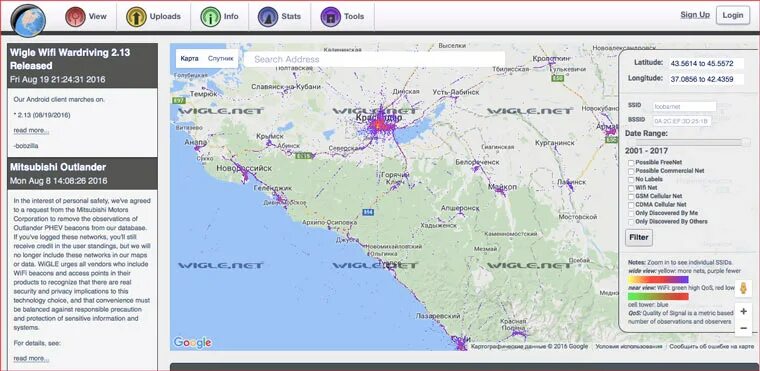The width and height of the screenshot is (760, 371).
Task: Toggle CDMA Cellular Net checkbox
Action: [x=631, y=205]
